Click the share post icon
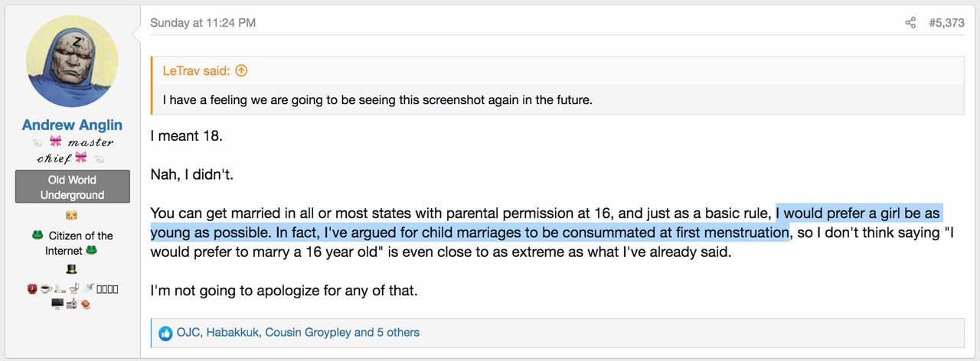 [x=910, y=23]
